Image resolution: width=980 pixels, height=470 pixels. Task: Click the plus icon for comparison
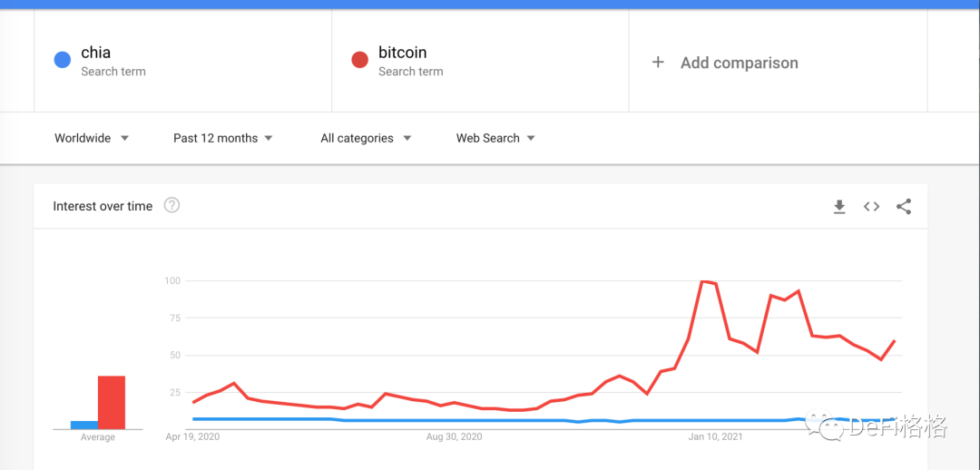(658, 63)
